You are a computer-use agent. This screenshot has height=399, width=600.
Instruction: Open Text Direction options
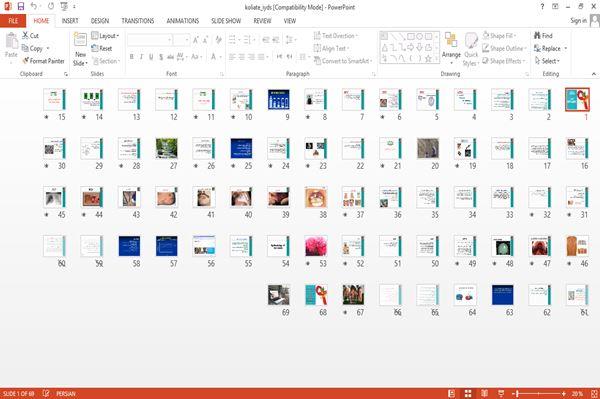pos(336,36)
